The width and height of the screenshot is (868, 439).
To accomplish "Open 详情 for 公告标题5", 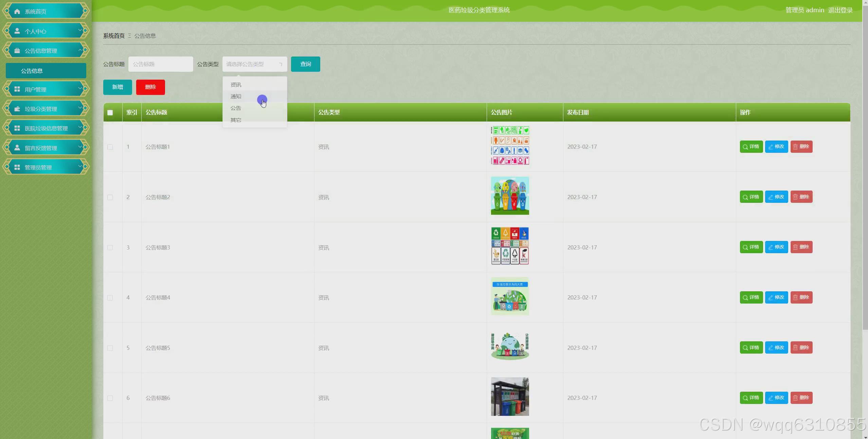I will (751, 348).
